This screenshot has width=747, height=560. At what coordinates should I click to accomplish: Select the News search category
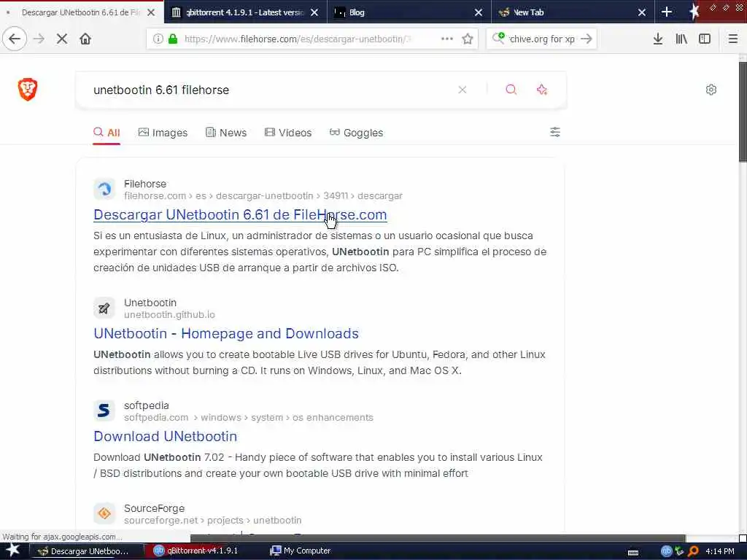coord(226,133)
